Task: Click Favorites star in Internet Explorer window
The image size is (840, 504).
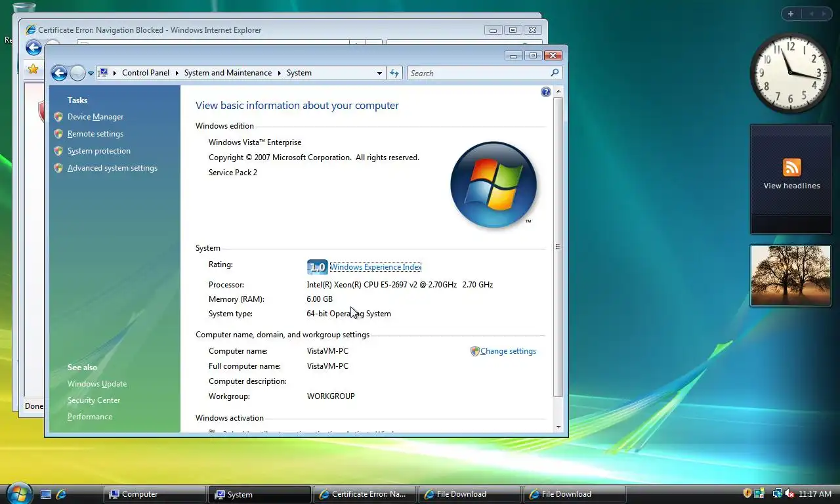Action: click(33, 69)
